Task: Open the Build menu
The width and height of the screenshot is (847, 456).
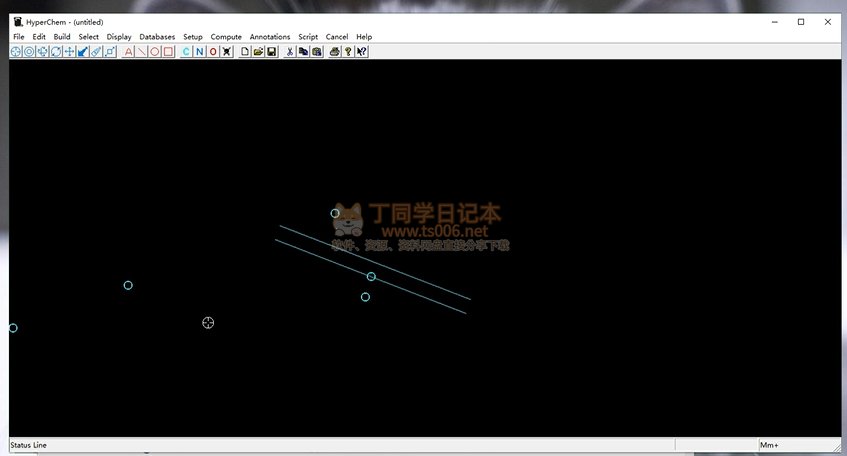Action: 62,37
